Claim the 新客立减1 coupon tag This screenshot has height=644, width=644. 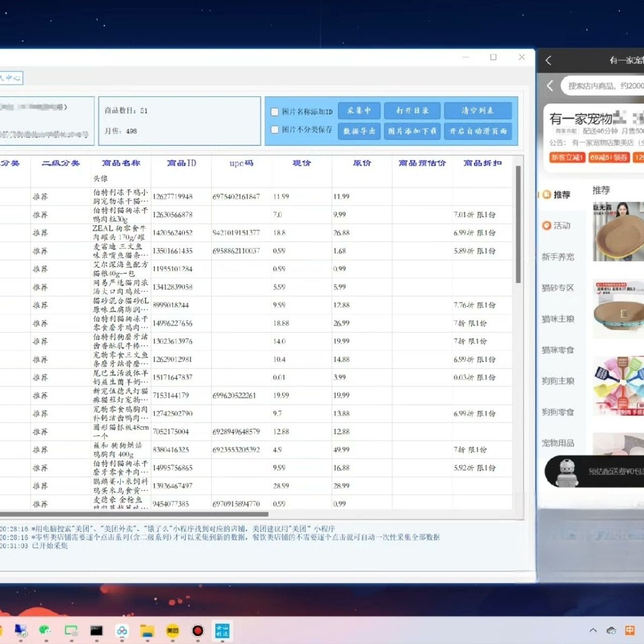click(567, 157)
